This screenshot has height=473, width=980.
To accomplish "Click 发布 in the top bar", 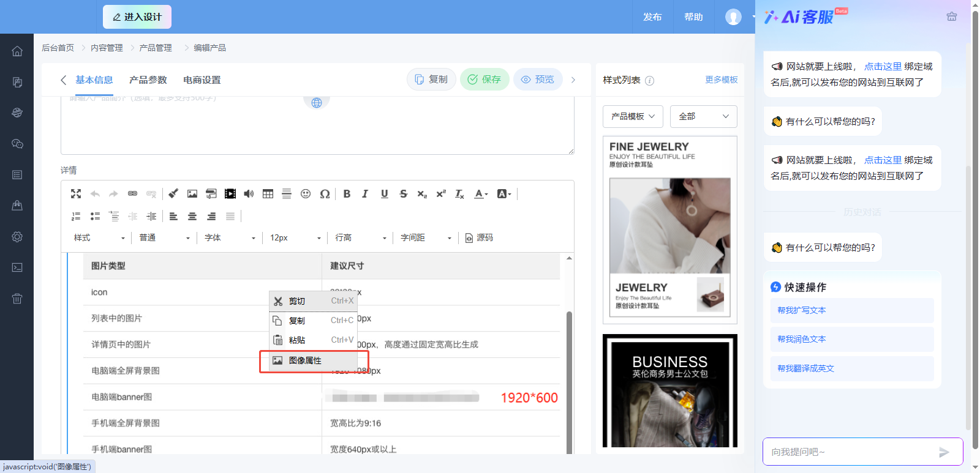I will (x=652, y=17).
